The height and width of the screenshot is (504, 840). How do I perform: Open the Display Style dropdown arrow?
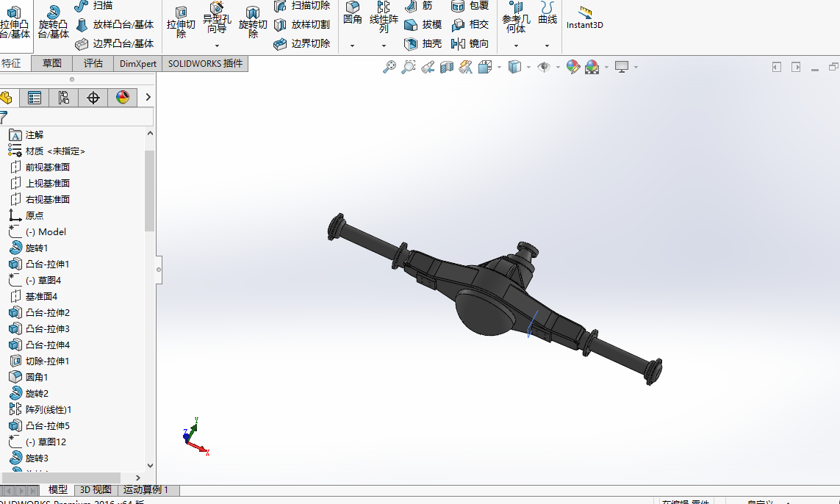(528, 67)
